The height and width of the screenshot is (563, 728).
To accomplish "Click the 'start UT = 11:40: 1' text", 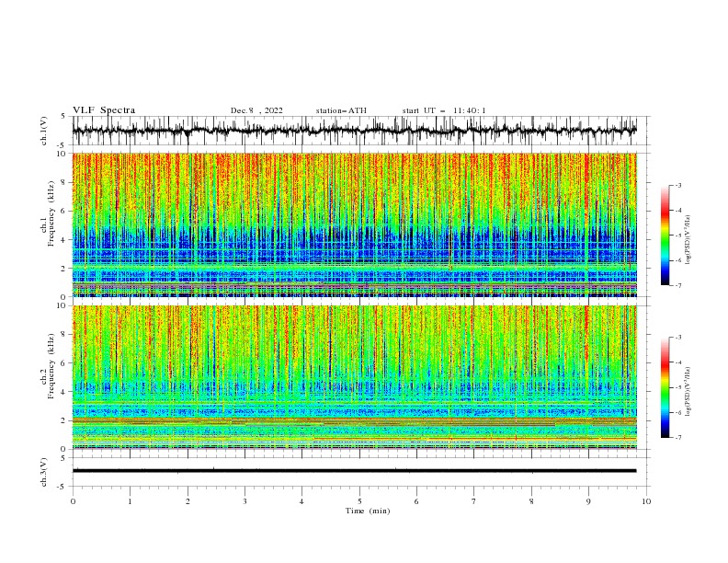I will click(444, 110).
